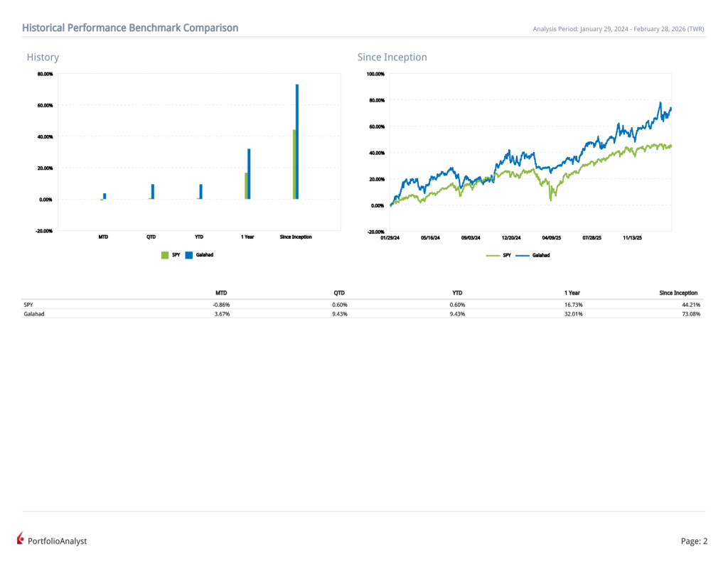Click the Since Inception SPY green bar
This screenshot has height=562, width=728.
pos(294,164)
